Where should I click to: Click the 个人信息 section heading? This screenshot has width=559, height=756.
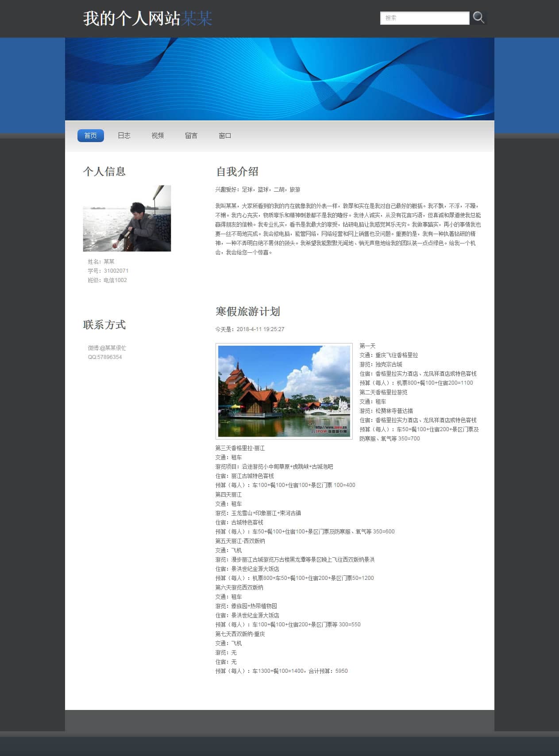(x=104, y=171)
